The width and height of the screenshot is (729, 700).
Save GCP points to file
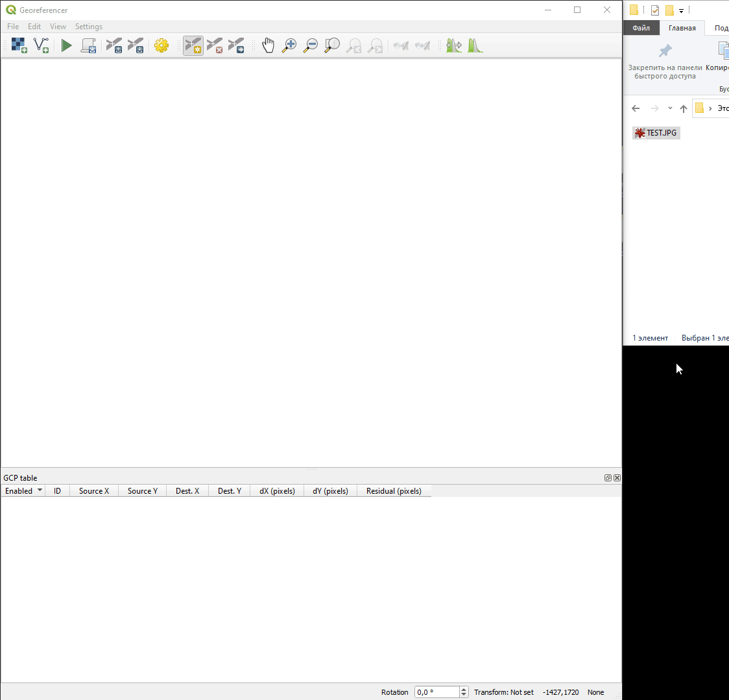pyautogui.click(x=136, y=45)
